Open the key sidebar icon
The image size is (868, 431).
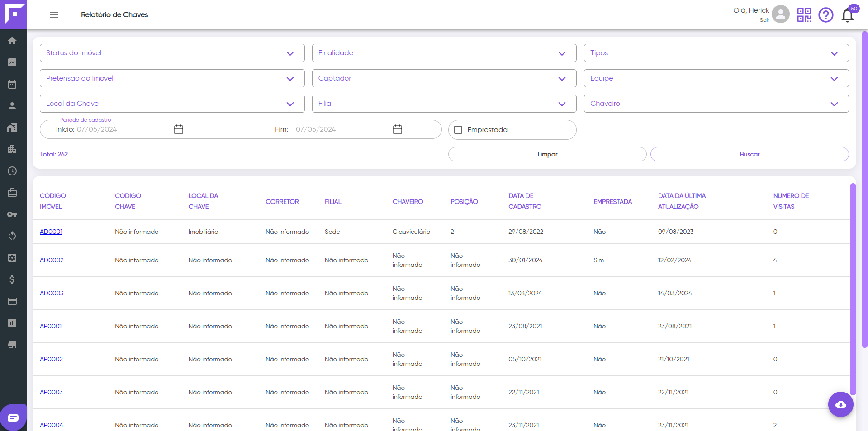12,214
